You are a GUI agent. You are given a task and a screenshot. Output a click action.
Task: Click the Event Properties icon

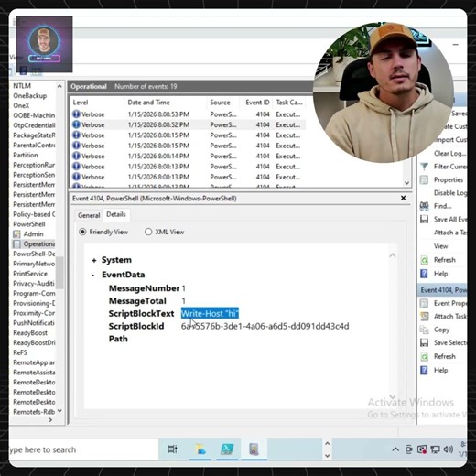click(x=424, y=303)
